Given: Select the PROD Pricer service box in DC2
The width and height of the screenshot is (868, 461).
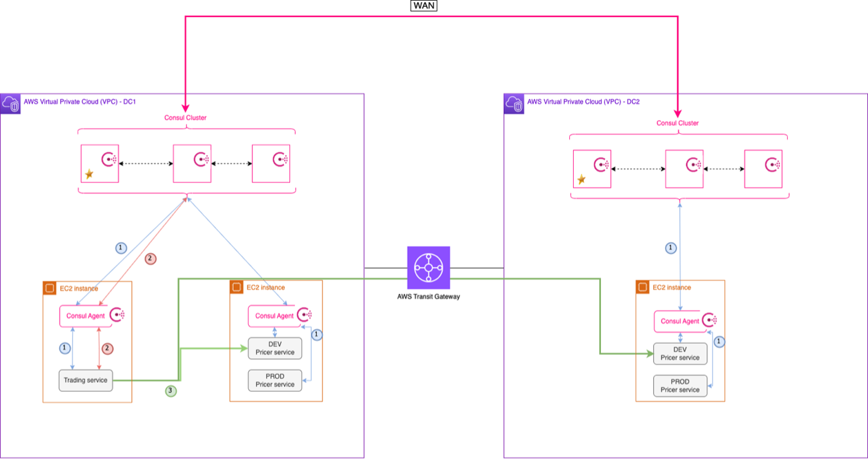Looking at the screenshot, I should click(x=680, y=385).
